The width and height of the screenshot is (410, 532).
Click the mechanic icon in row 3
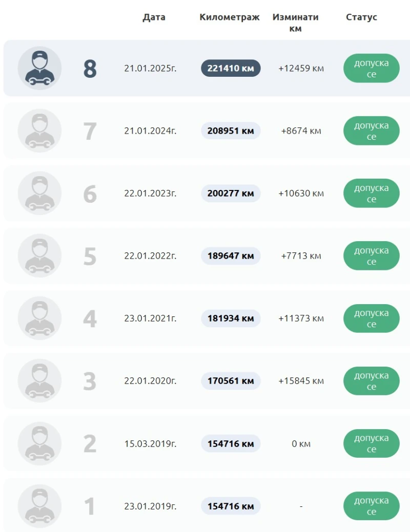tap(39, 380)
